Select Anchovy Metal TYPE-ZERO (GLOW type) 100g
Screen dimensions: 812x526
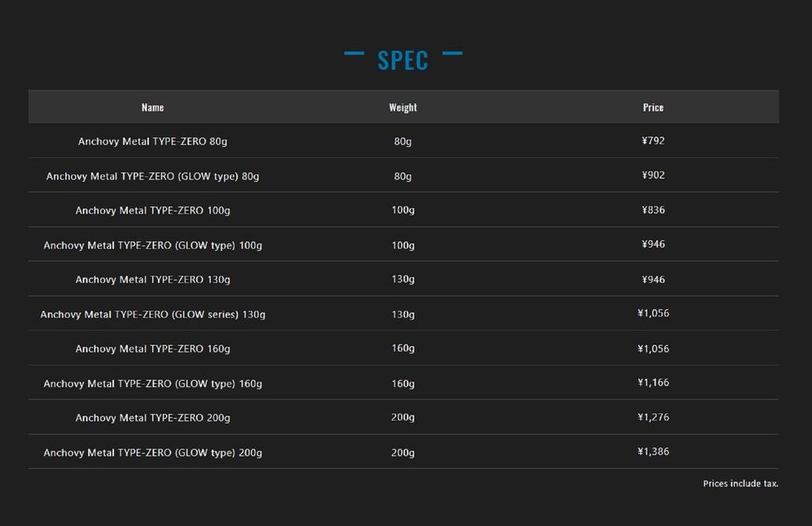point(152,245)
